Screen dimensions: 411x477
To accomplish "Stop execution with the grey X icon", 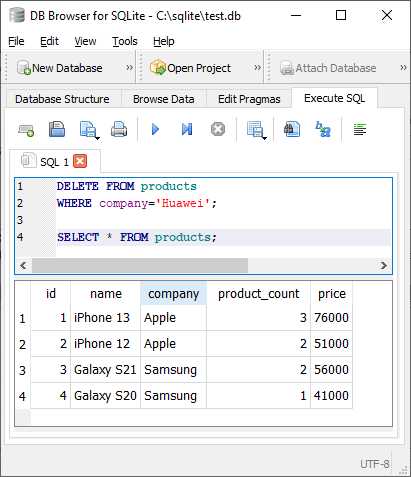I will 218,129.
